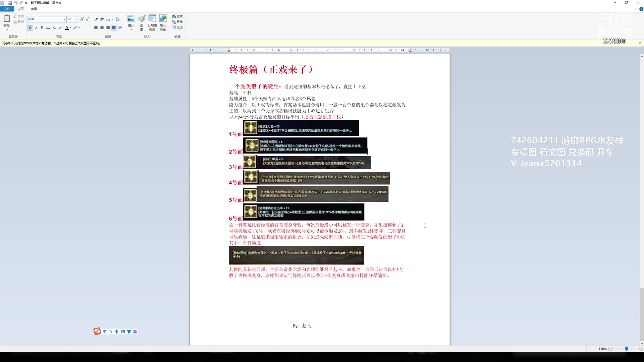Switch to the 查看 view tab
Image resolution: width=644 pixels, height=362 pixels.
34,9
